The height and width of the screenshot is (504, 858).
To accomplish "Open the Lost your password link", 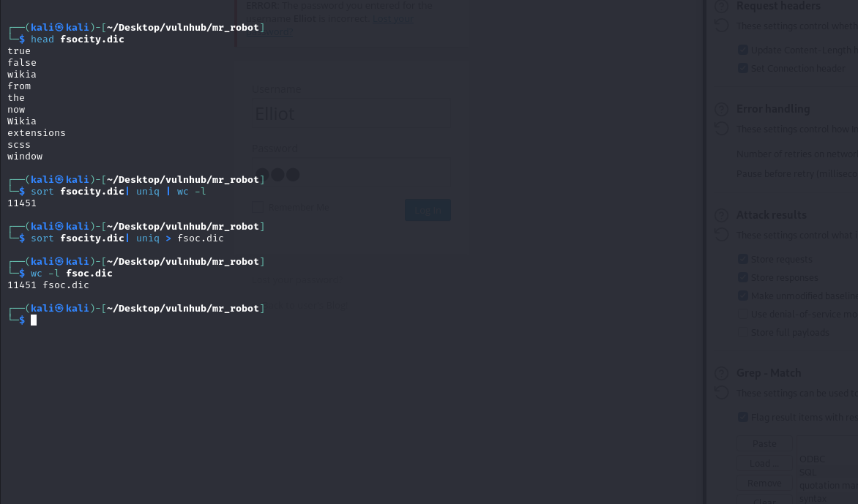I will click(393, 18).
